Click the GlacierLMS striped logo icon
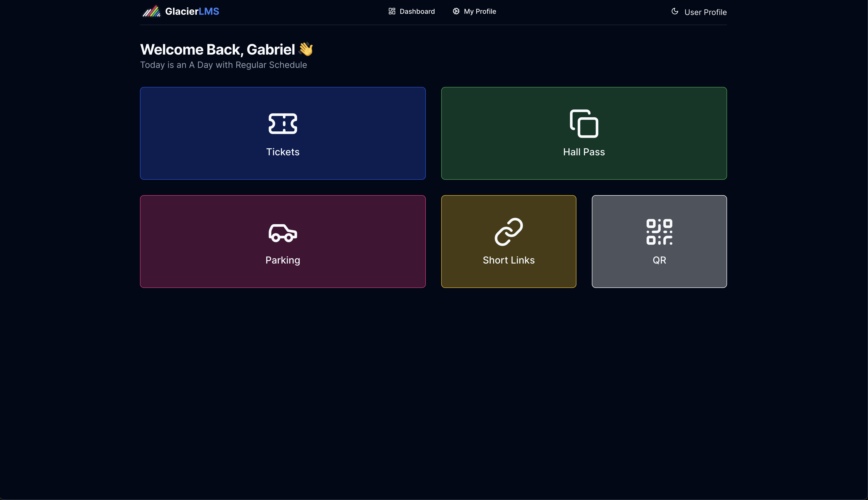 [151, 11]
